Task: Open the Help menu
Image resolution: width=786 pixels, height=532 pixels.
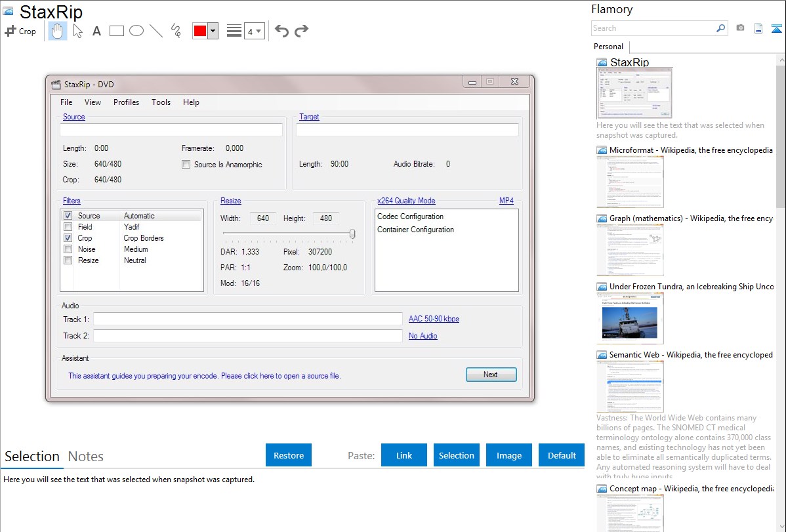Action: (x=191, y=102)
